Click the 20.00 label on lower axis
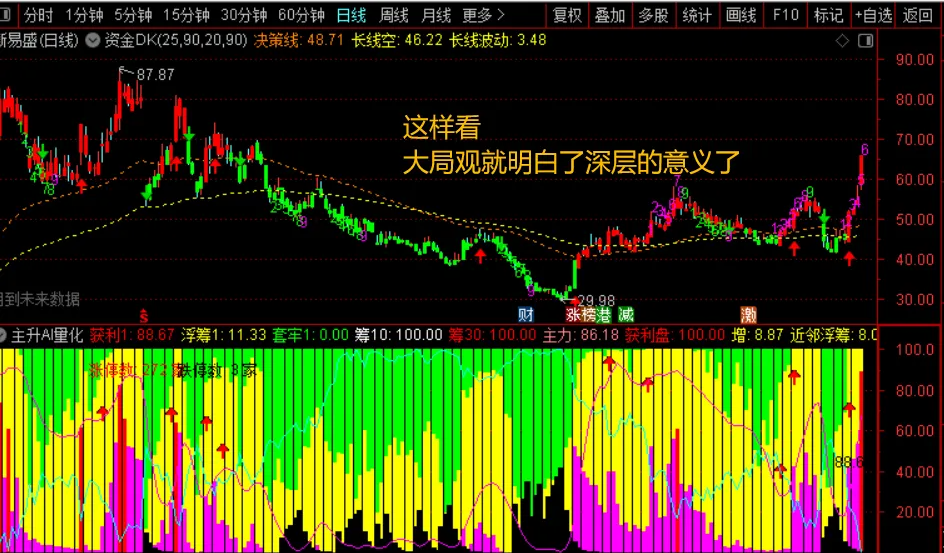Screen dimensions: 944x553 coord(915,511)
